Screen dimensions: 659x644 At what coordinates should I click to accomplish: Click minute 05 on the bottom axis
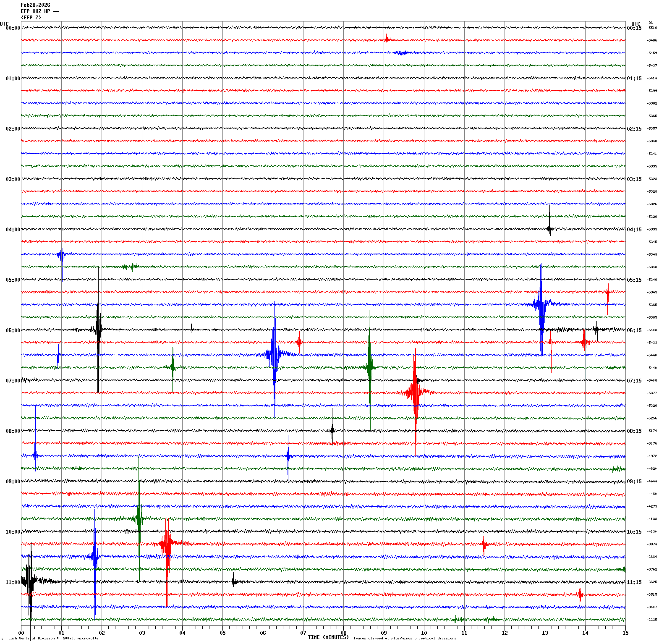point(222,633)
